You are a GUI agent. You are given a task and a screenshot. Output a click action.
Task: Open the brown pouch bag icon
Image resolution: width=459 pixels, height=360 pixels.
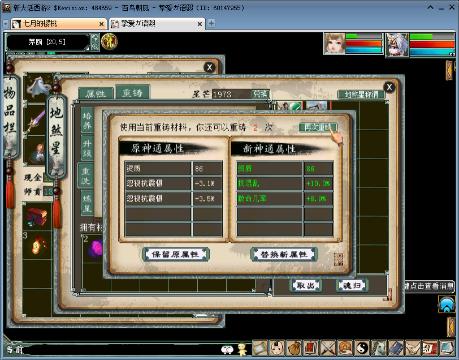point(294,348)
